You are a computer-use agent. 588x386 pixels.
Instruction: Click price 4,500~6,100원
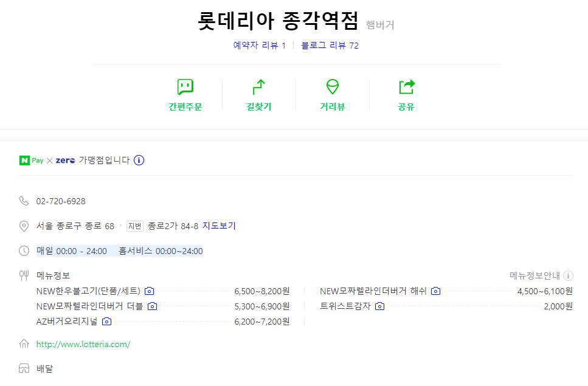545,291
